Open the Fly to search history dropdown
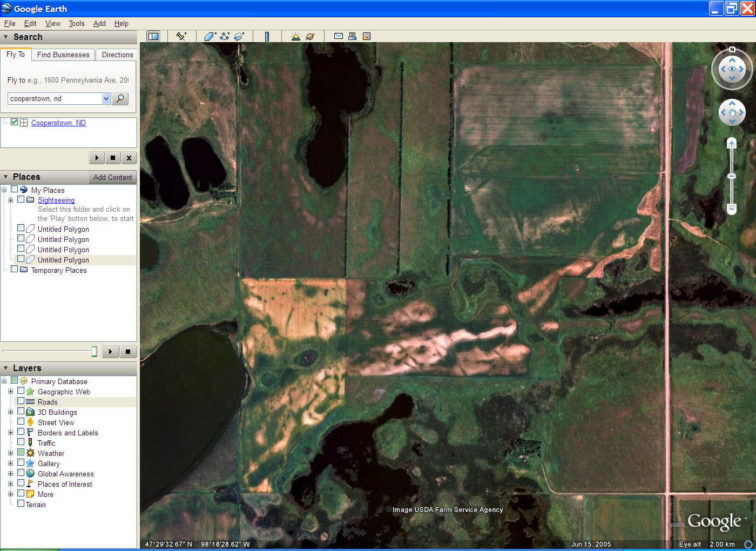The width and height of the screenshot is (756, 551). [x=106, y=98]
